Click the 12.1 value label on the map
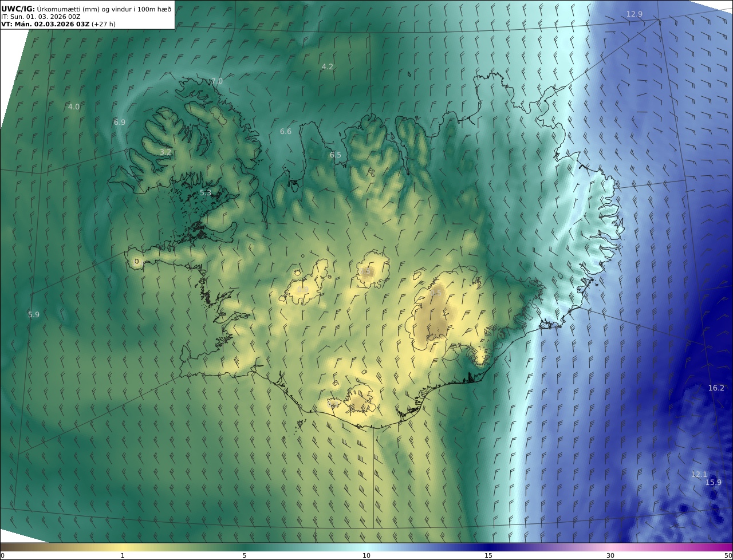The width and height of the screenshot is (733, 560). click(699, 474)
